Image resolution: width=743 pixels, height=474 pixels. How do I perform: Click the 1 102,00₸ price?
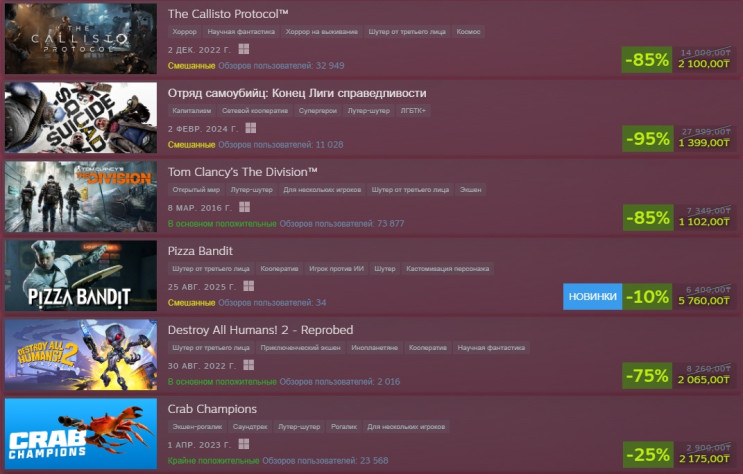[704, 222]
